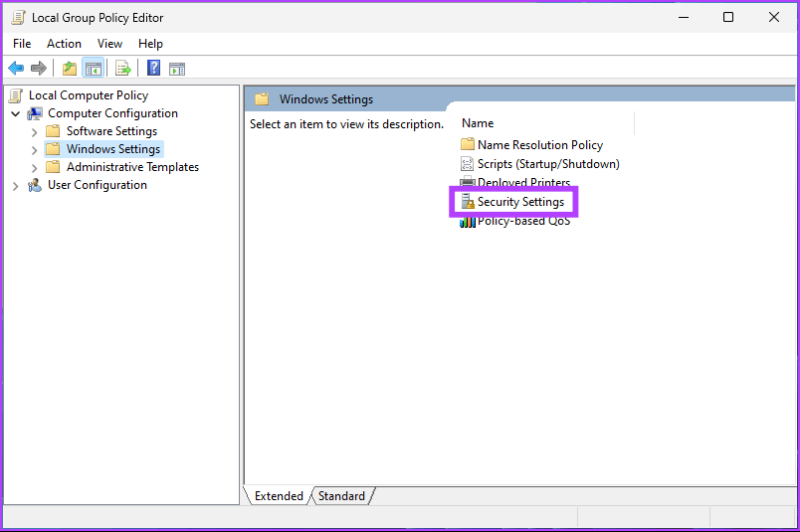Viewport: 800px width, 532px height.
Task: Toggle Show/Hide Console Tree toolbar icon
Action: tap(94, 68)
